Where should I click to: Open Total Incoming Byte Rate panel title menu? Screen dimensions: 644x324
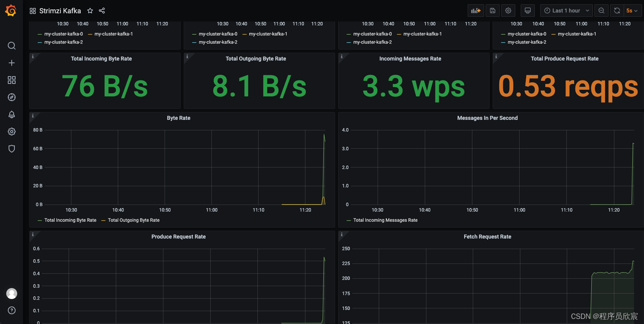tap(101, 59)
